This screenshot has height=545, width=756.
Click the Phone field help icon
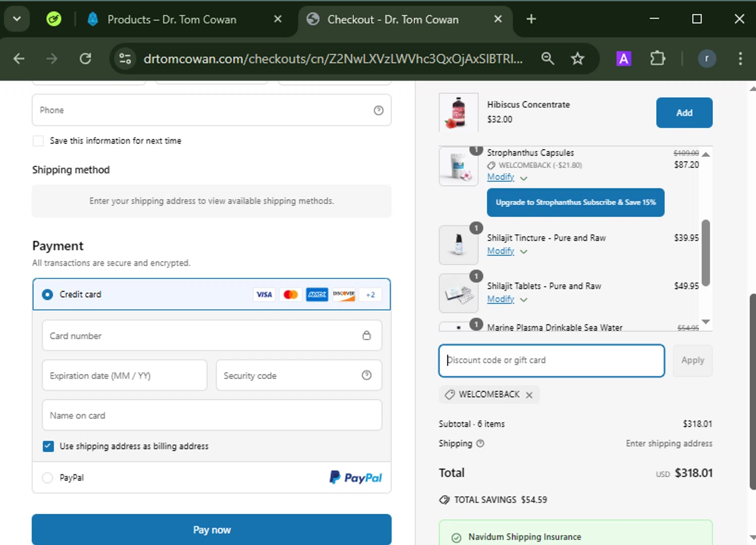pyautogui.click(x=379, y=110)
